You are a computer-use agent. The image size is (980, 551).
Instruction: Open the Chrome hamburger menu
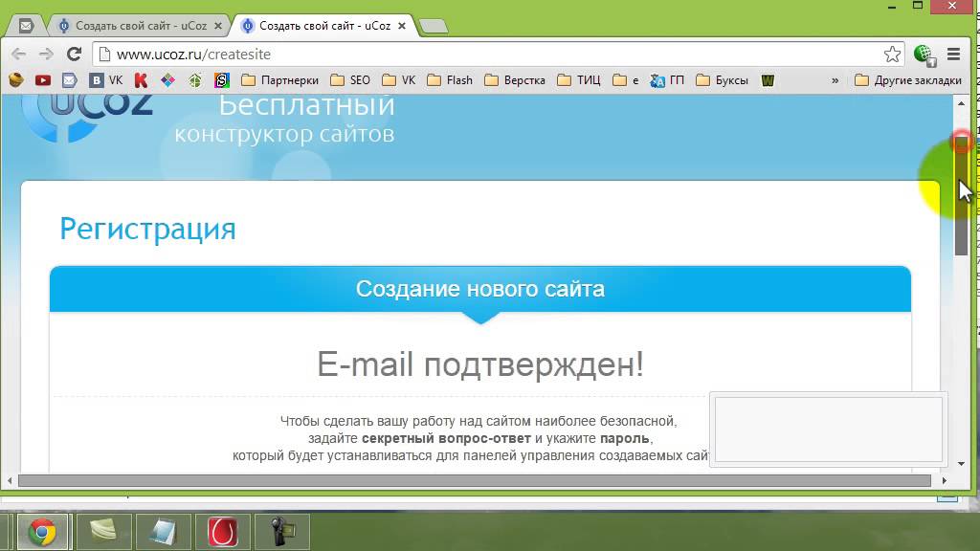[953, 55]
